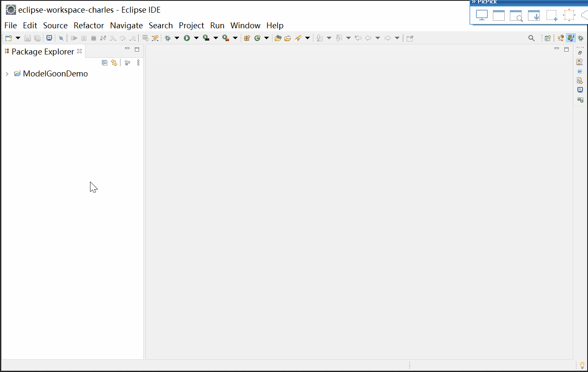Screen dimensions: 588x372
Task: Toggle Use Step Filters icon
Action: tap(155, 38)
